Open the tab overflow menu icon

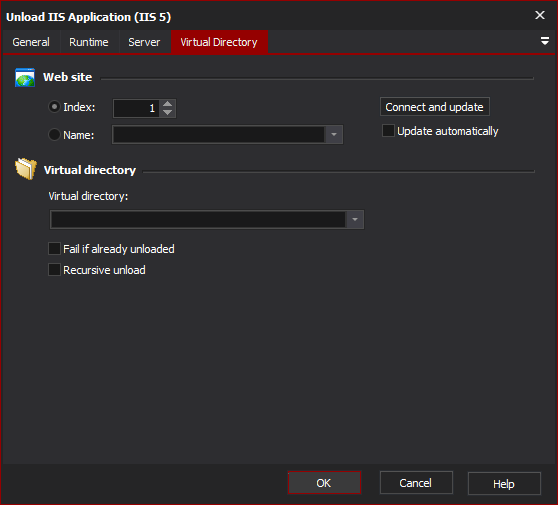click(x=544, y=41)
